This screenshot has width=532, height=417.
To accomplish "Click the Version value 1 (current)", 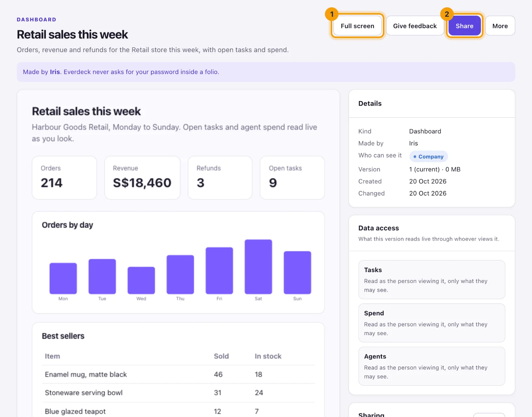I will click(x=424, y=169).
